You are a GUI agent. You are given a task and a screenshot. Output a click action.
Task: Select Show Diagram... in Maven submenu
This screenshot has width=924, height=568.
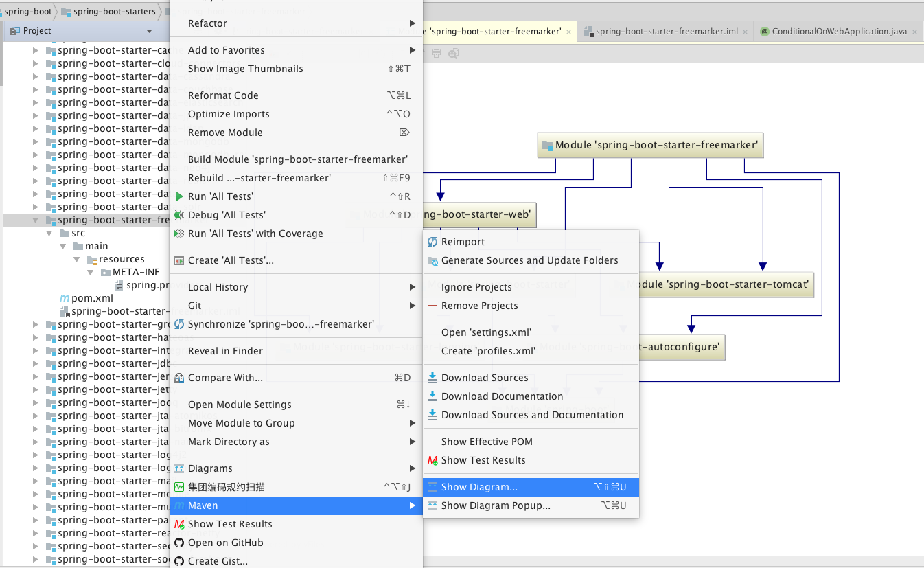tap(531, 487)
